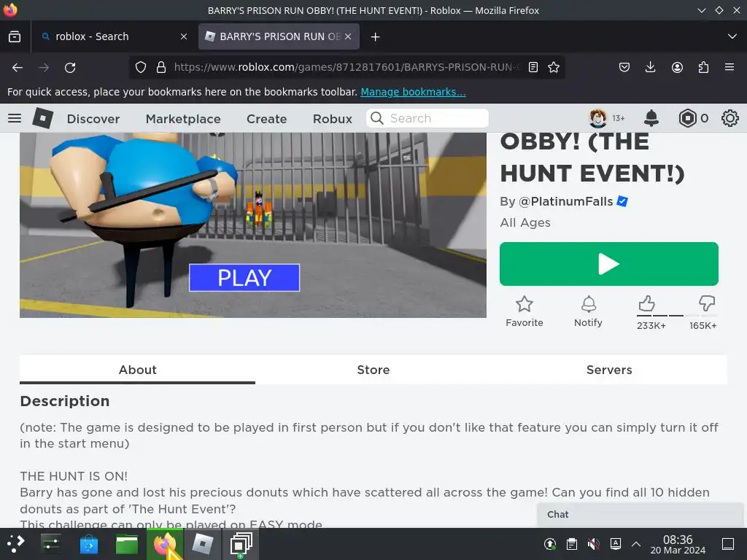Image resolution: width=747 pixels, height=560 pixels.
Task: Open the Firefox View icon
Action: (15, 36)
